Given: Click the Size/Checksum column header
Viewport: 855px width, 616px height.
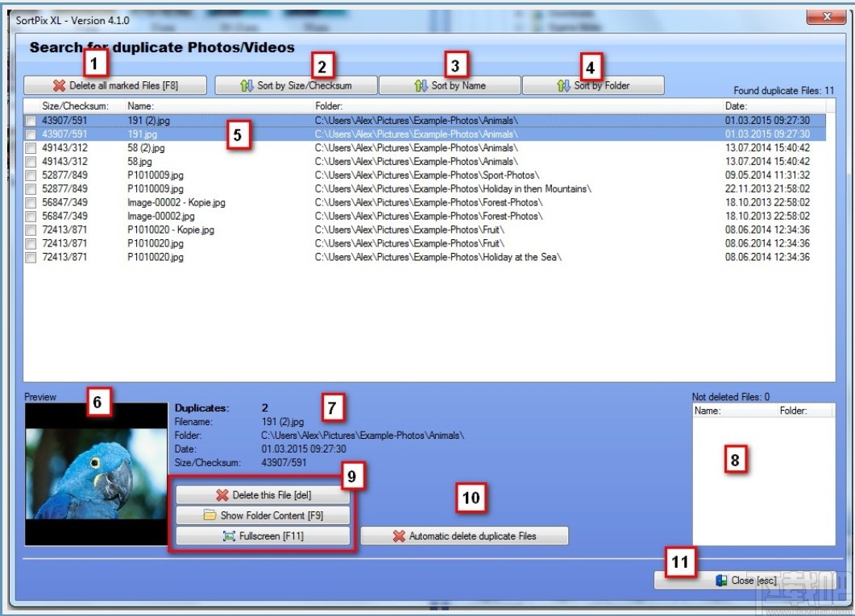Looking at the screenshot, I should coord(75,105).
